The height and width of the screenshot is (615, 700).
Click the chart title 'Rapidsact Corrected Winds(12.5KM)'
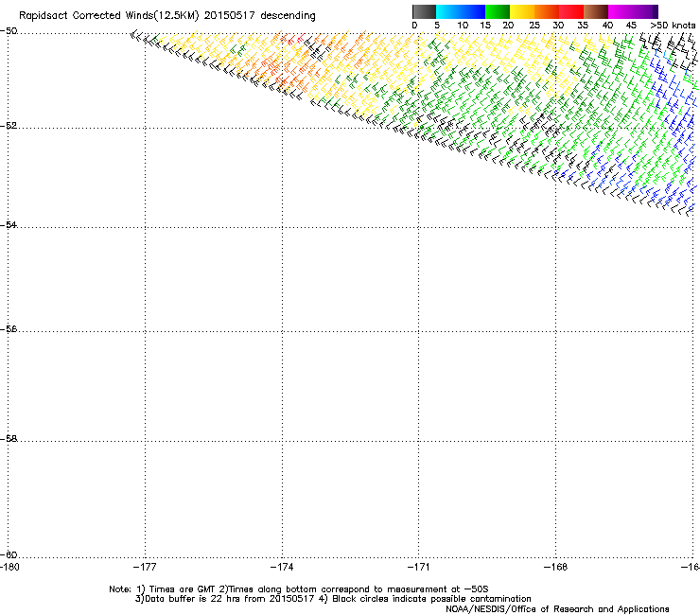[x=109, y=16]
